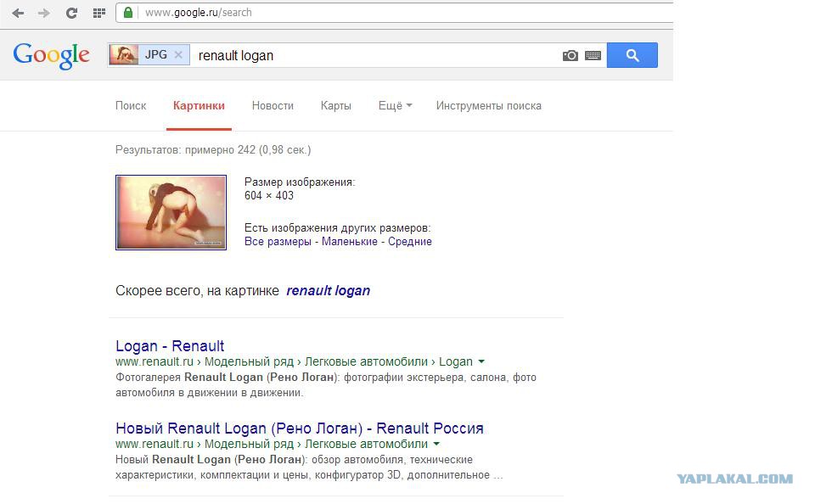815x504 pixels.
Task: Click snippet text about технические характеристики
Action: [x=309, y=468]
